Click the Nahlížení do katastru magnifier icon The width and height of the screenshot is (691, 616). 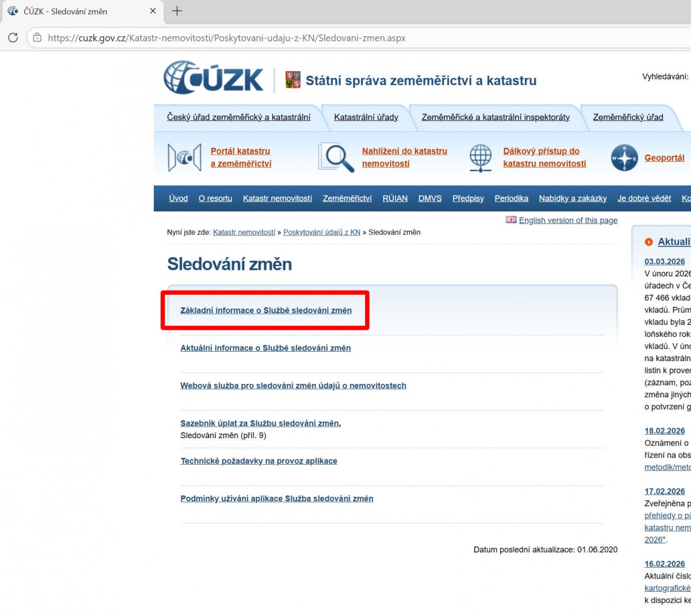(336, 157)
